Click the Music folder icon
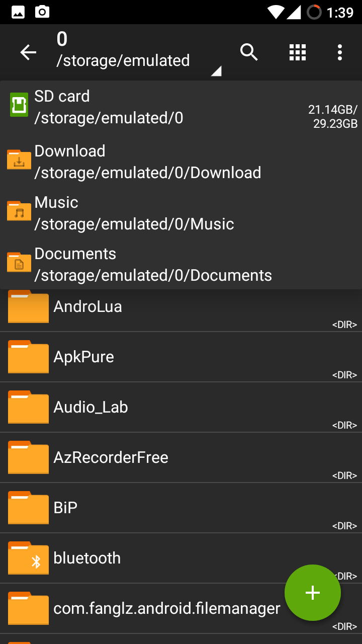 pyautogui.click(x=19, y=211)
